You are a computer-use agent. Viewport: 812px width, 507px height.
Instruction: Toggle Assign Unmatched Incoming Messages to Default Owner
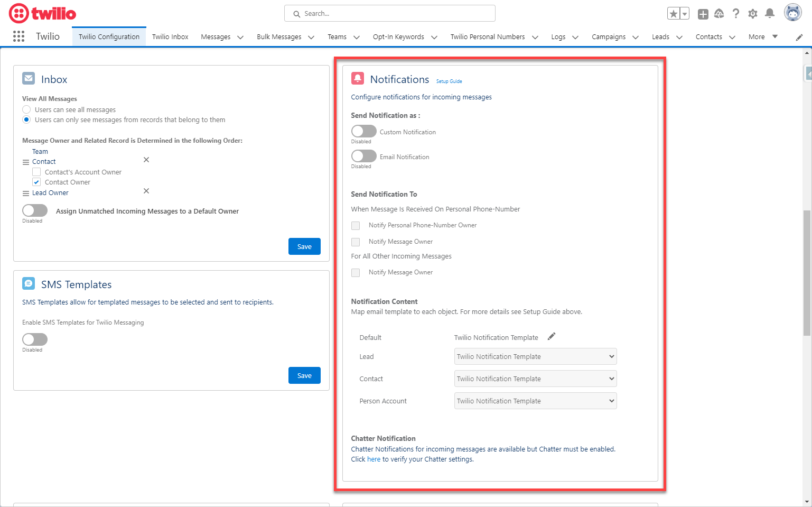(x=35, y=210)
